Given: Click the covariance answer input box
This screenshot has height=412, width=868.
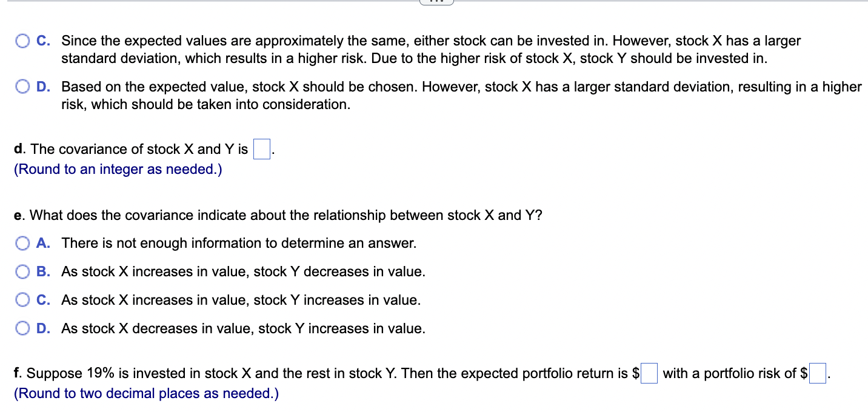Looking at the screenshot, I should 261,148.
